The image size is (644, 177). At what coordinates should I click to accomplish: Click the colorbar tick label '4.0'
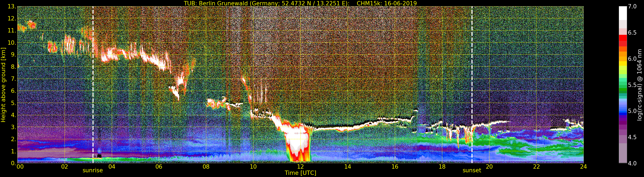tap(632, 163)
